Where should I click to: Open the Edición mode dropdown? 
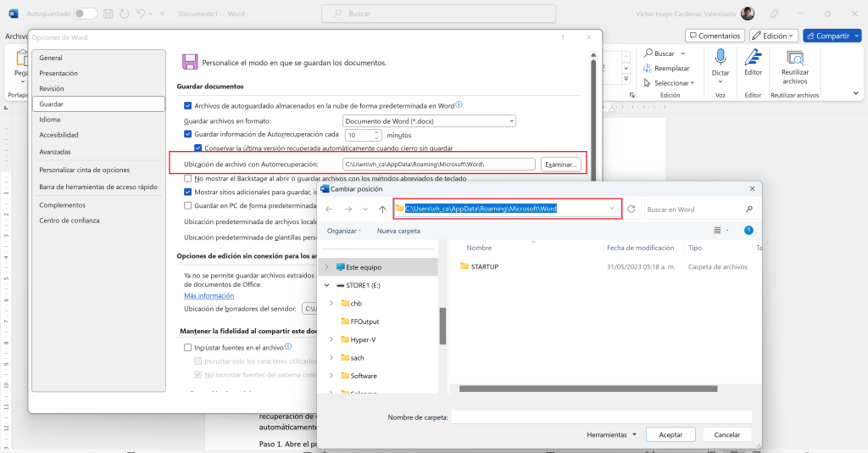pyautogui.click(x=773, y=36)
